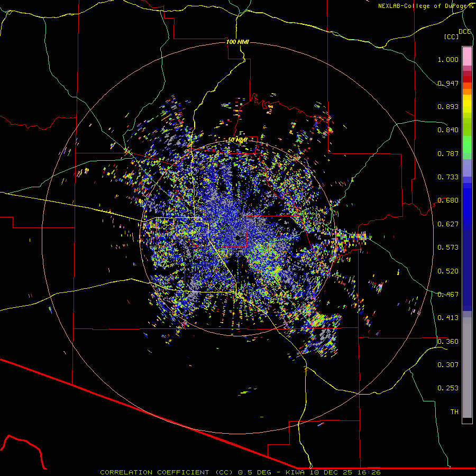Click the 0.413 legend value
476x476 pixels.
(448, 318)
